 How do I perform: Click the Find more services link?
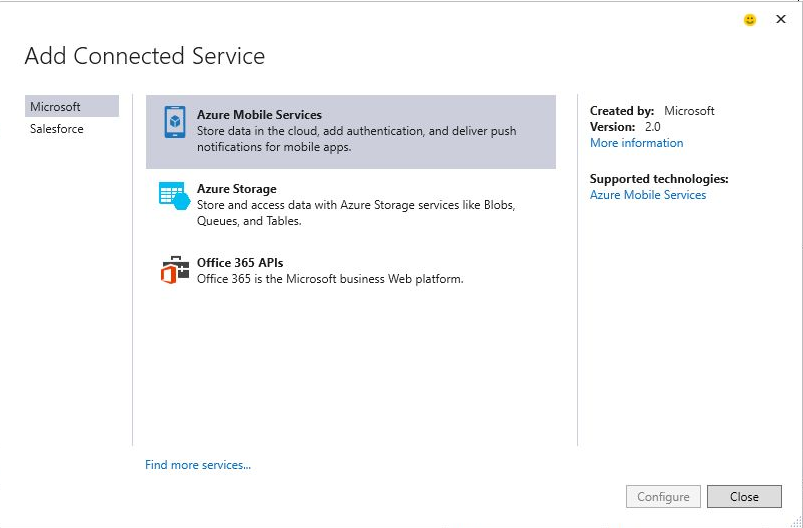tap(198, 465)
